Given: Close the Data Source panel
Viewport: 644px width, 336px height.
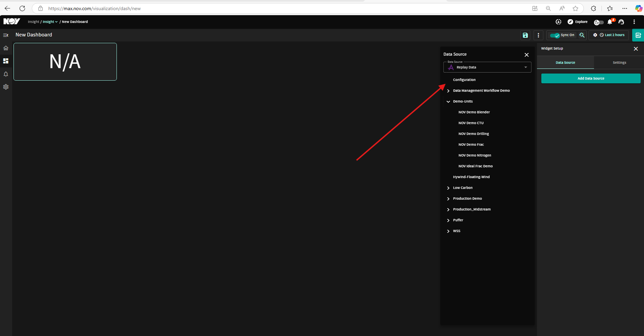Looking at the screenshot, I should click(x=526, y=55).
